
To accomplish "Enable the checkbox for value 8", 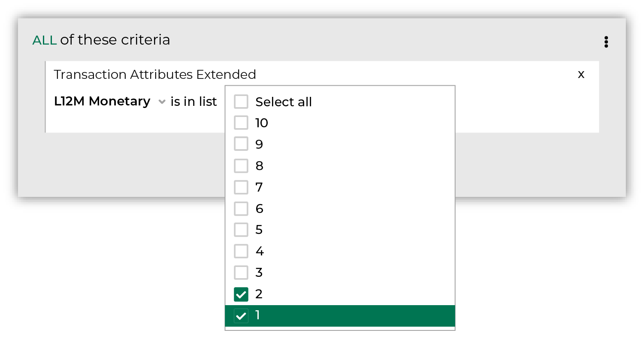I will (x=241, y=165).
